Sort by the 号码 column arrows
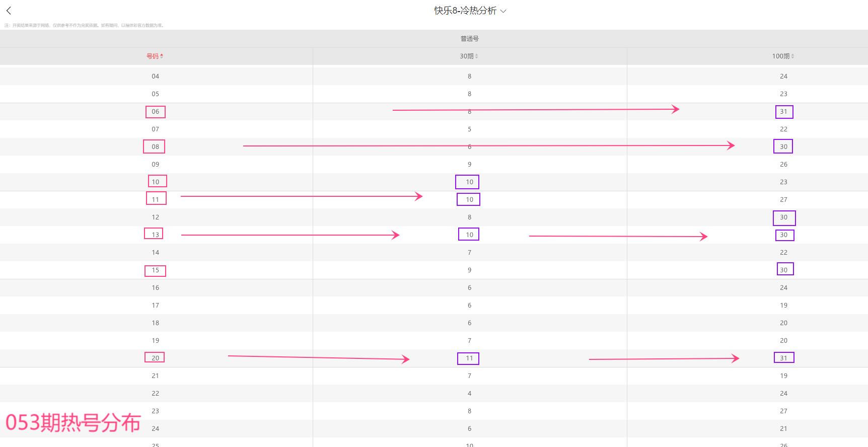 tap(162, 56)
